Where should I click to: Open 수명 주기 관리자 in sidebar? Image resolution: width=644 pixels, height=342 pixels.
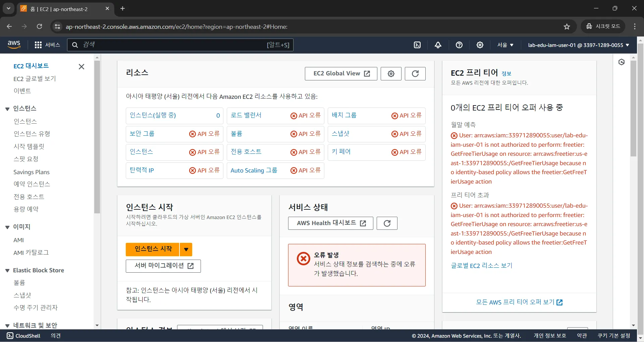point(36,307)
